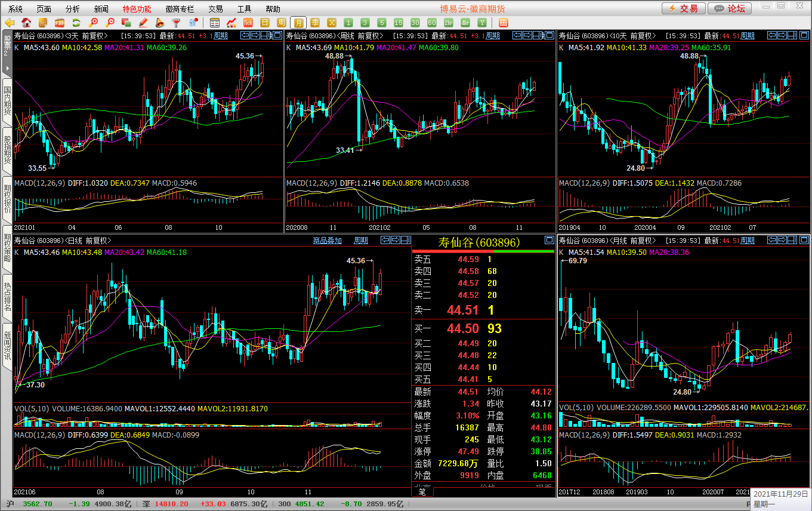The width and height of the screenshot is (812, 511).
Task: Click the red multi-window layout icon
Action: (x=503, y=23)
